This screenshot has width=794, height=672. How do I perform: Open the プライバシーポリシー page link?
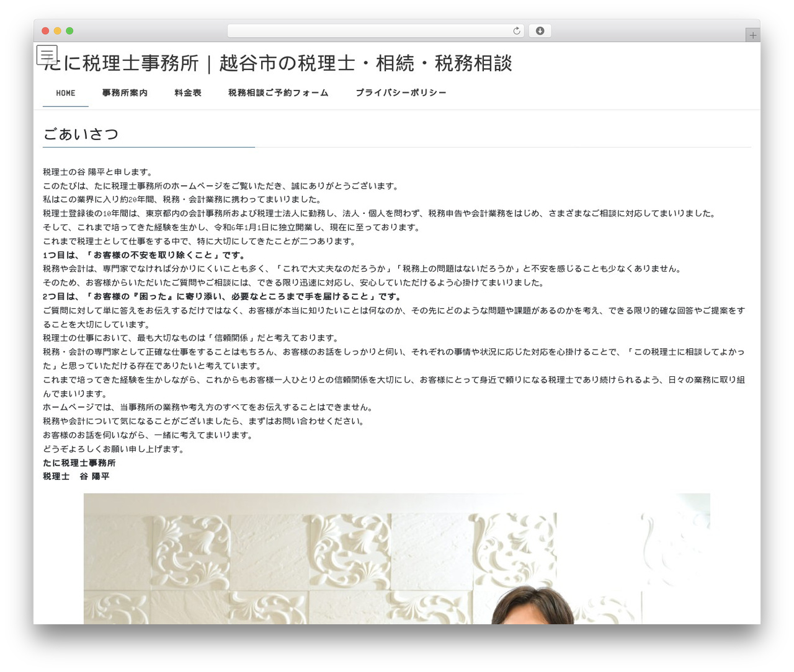(401, 93)
